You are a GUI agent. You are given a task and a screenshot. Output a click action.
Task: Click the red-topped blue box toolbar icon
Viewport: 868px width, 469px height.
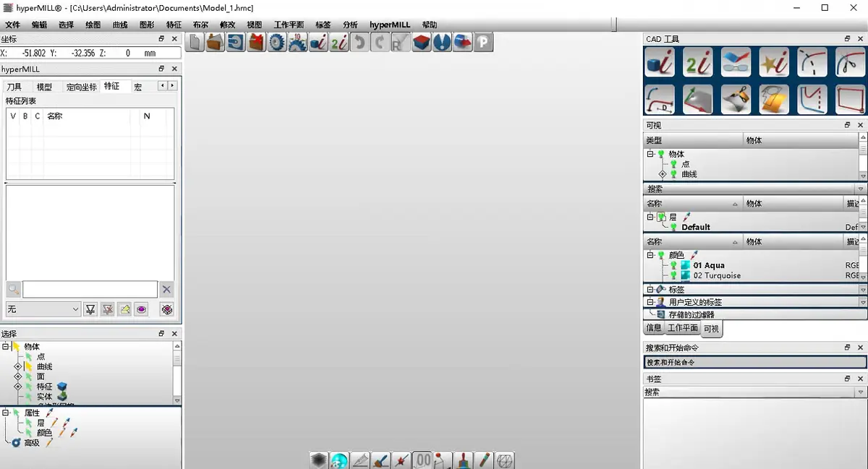[422, 42]
